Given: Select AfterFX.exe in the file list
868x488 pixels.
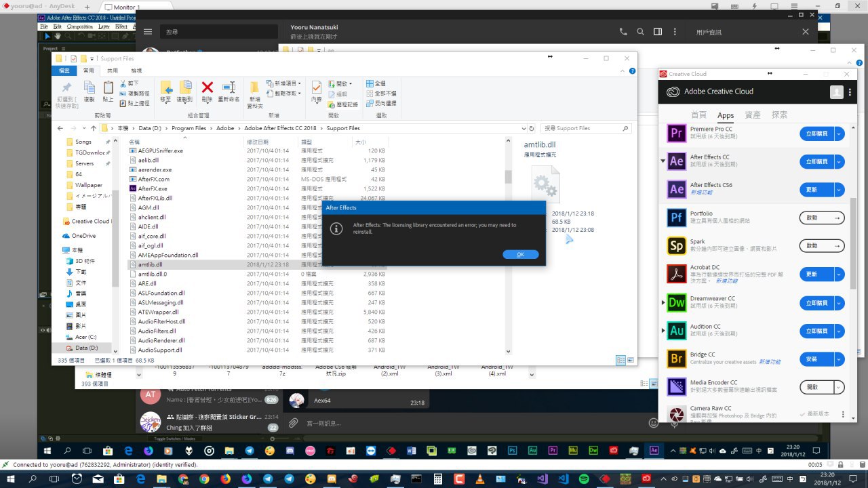Looking at the screenshot, I should point(153,188).
